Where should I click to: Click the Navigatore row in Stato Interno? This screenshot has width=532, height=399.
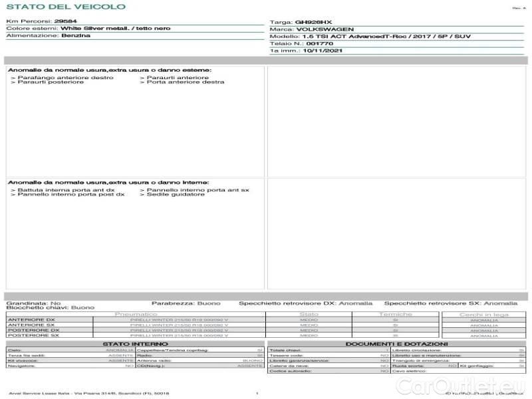[21, 366]
